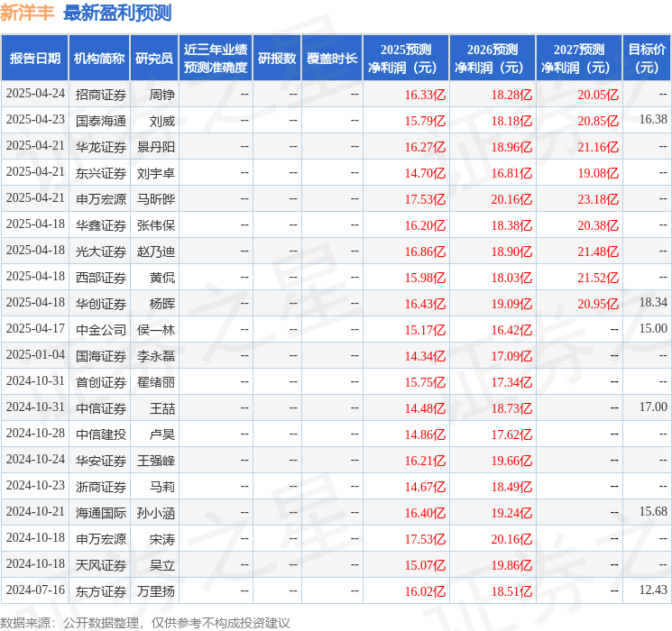672x631 pixels.
Task: Click the 国泰海通 institution cell
Action: tap(101, 121)
